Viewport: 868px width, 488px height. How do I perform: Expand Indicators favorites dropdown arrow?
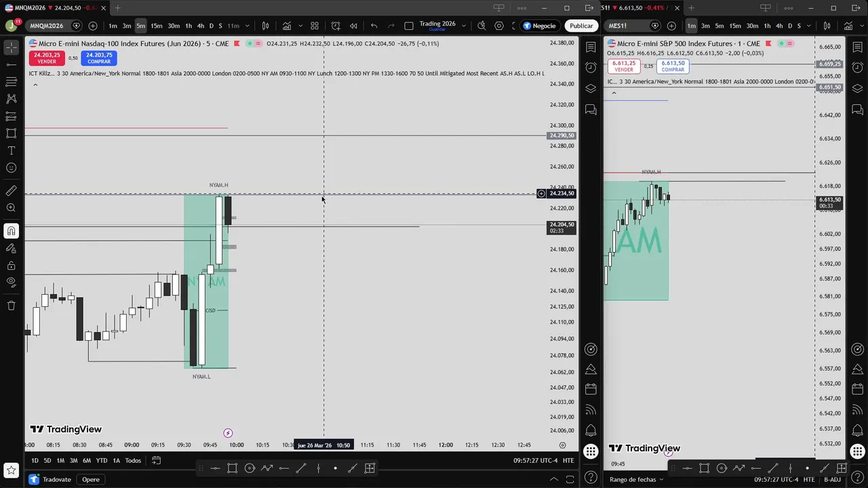click(300, 26)
